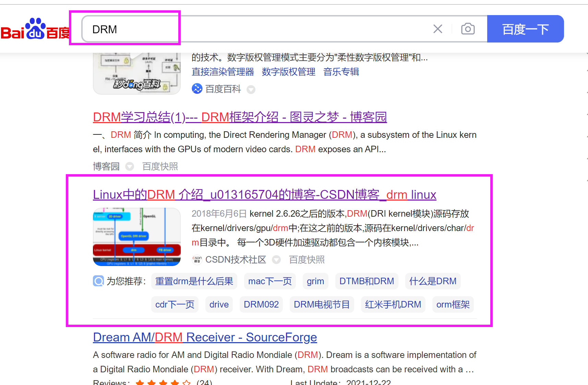Expand the dropdown arrow beside 百度百科

(251, 89)
